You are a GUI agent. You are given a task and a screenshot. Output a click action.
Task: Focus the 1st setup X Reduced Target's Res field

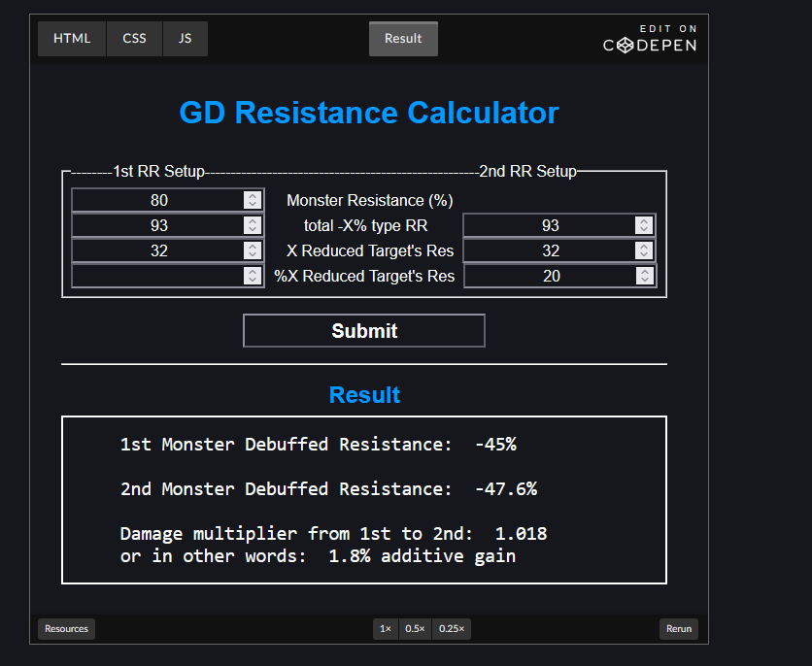(x=168, y=251)
